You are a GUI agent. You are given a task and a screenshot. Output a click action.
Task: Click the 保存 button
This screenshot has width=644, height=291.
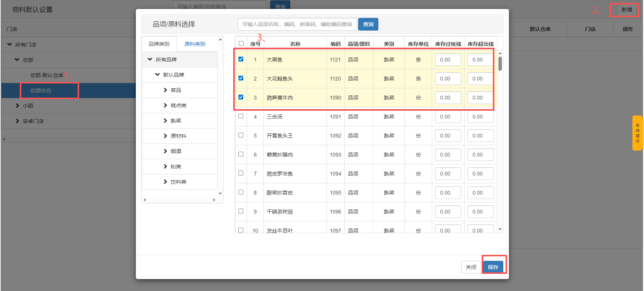493,267
